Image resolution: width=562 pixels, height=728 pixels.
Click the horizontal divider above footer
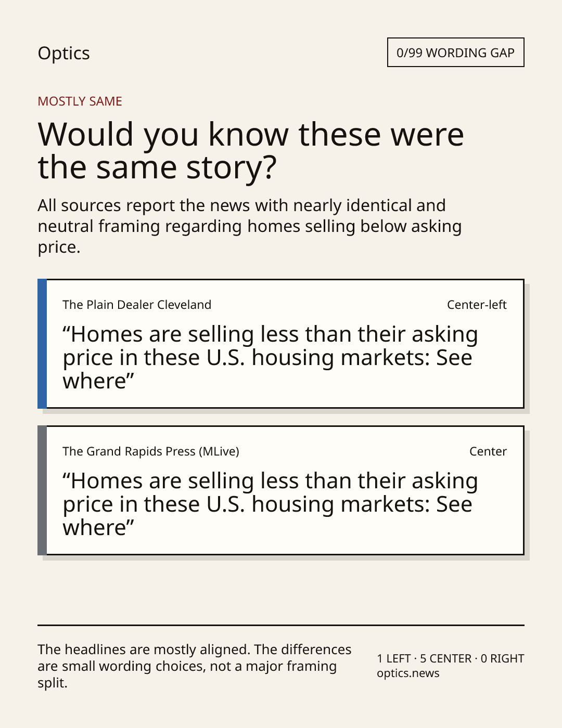click(281, 625)
